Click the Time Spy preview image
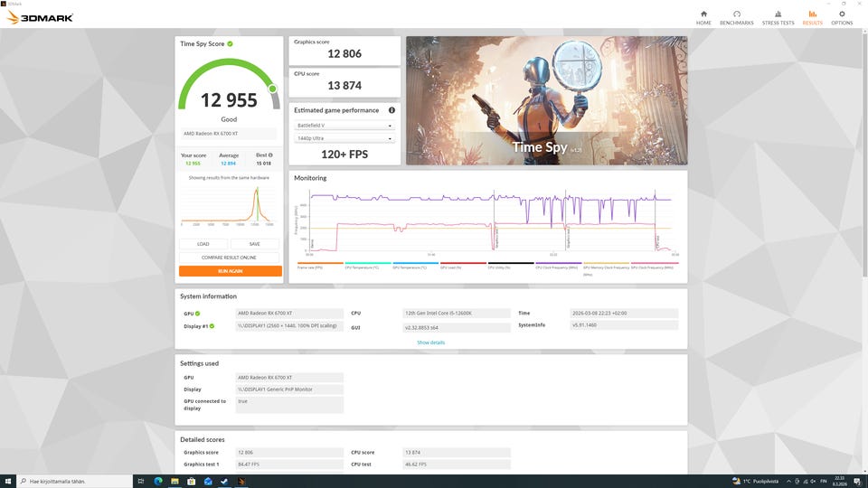This screenshot has height=488, width=868. pos(547,100)
